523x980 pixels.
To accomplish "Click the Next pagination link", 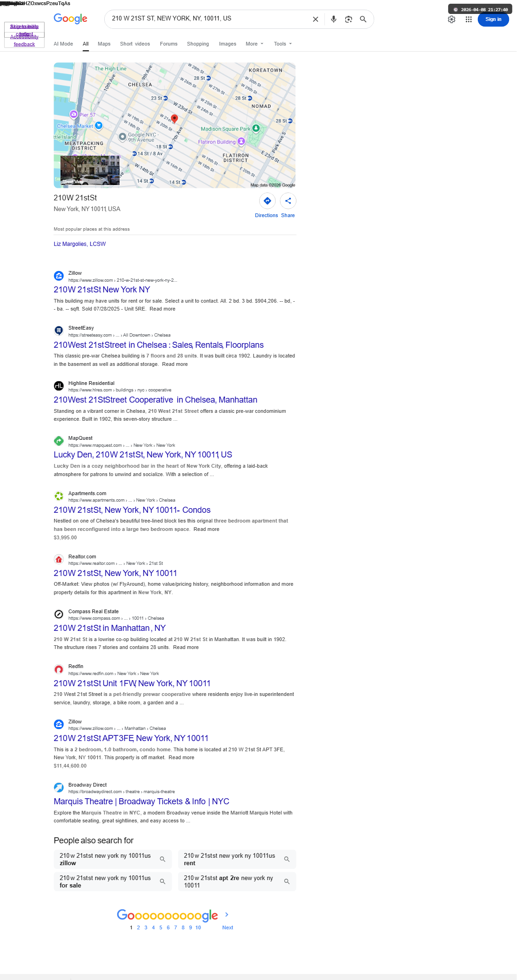I will pyautogui.click(x=228, y=927).
